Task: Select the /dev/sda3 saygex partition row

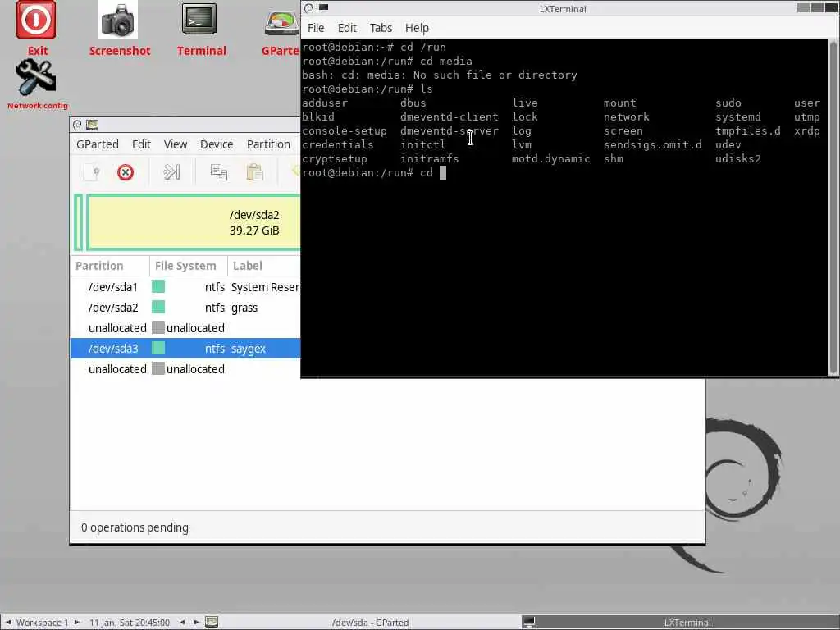Action: click(x=185, y=349)
